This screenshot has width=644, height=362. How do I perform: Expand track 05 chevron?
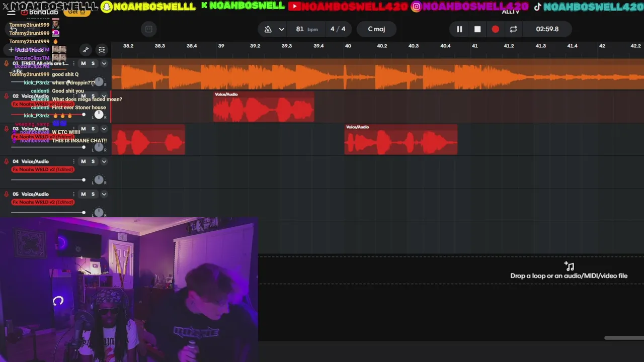[x=104, y=194]
